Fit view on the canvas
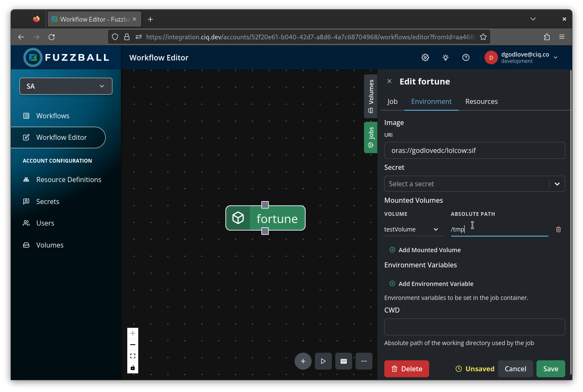Image resolution: width=583 pixels, height=392 pixels. tap(133, 356)
